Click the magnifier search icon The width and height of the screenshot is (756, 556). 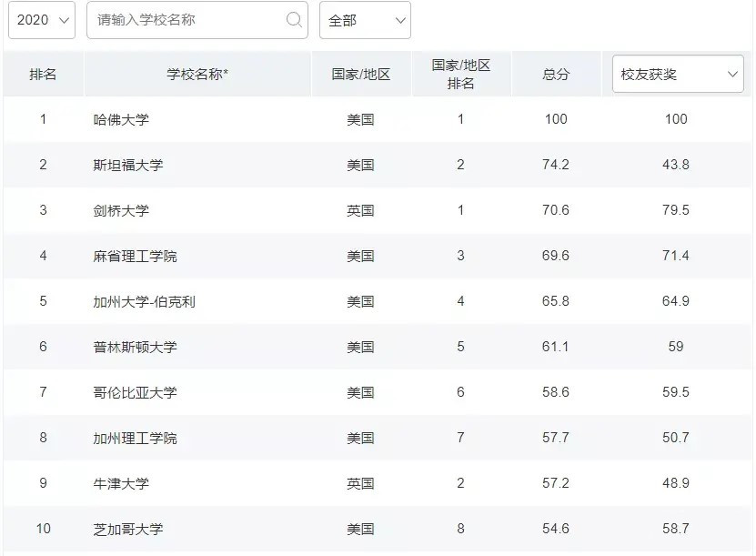click(293, 19)
